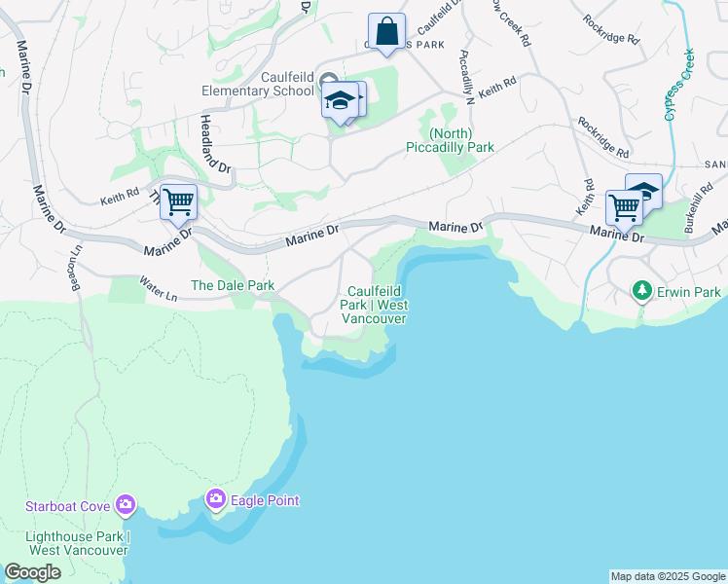This screenshot has height=584, width=728.
Task: Select the graduation cap marker behind the eastern cart
Action: coord(646,189)
